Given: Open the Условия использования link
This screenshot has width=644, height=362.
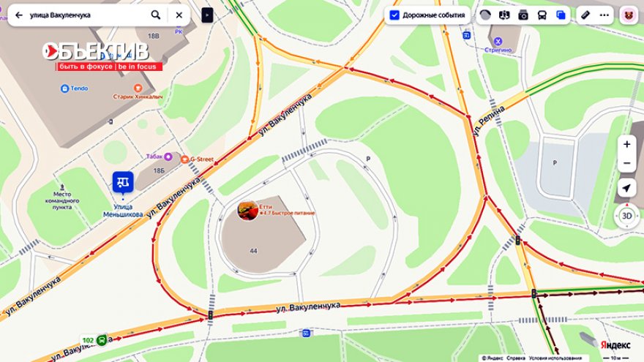Looking at the screenshot, I should pos(555,358).
